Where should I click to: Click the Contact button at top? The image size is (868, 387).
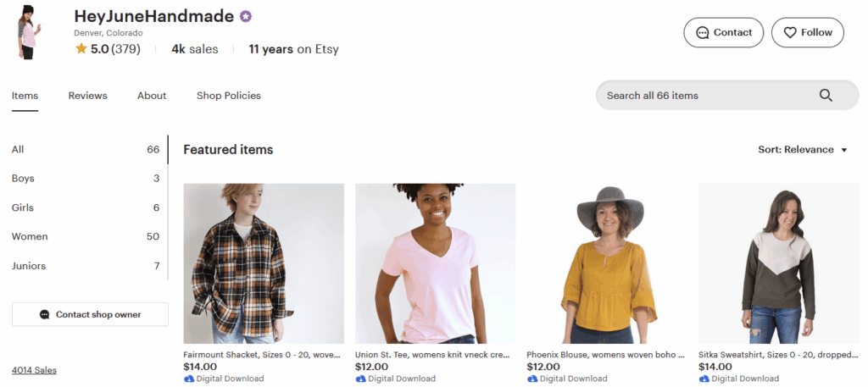723,33
